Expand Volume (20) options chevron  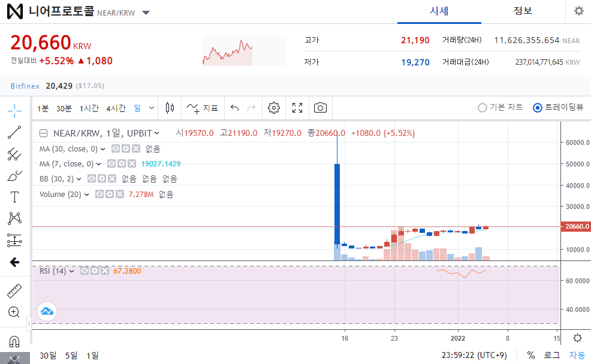click(86, 195)
